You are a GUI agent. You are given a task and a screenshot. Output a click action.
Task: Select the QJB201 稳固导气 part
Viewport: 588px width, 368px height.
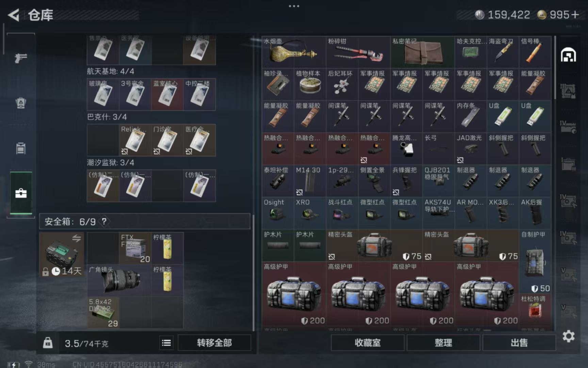pos(438,181)
